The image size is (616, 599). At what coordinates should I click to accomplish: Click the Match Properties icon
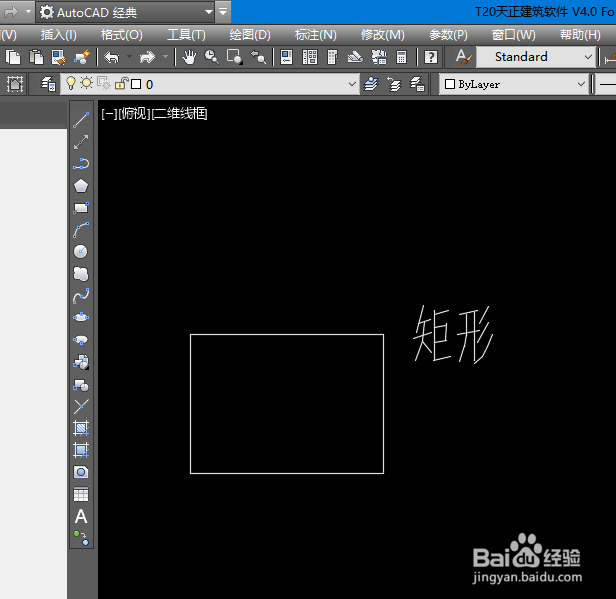pyautogui.click(x=59, y=57)
